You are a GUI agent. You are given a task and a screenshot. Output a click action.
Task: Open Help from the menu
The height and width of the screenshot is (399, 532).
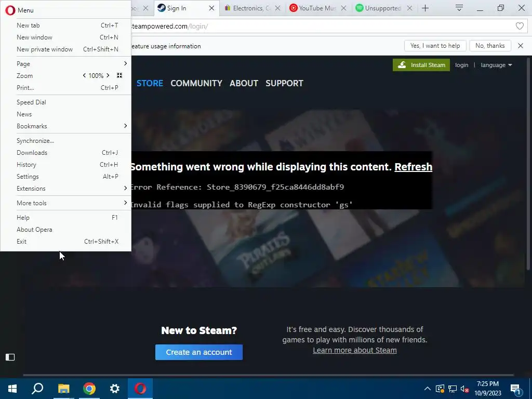pos(66,218)
